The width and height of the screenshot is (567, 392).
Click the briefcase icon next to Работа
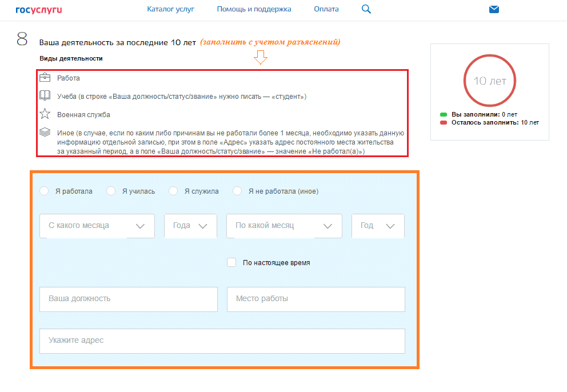tap(45, 78)
